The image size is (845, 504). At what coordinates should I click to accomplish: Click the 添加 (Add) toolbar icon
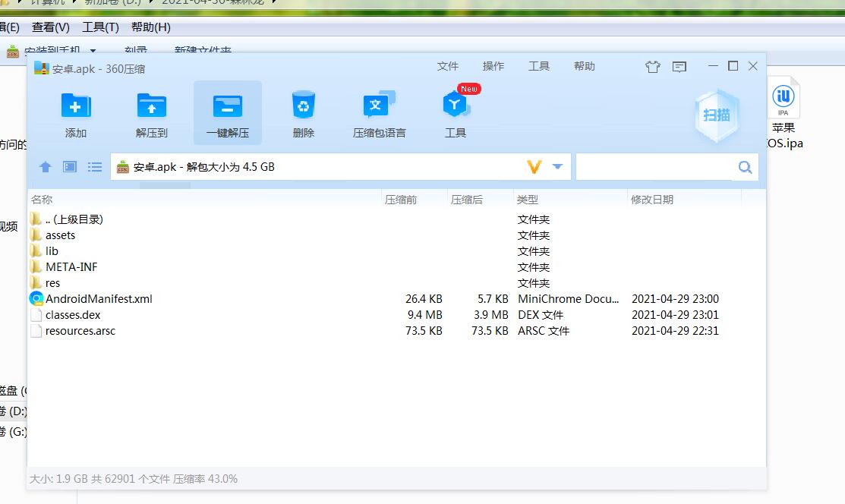[76, 107]
